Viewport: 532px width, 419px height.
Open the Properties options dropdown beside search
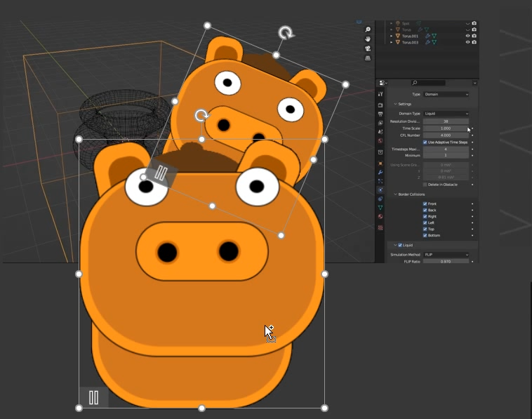point(474,83)
